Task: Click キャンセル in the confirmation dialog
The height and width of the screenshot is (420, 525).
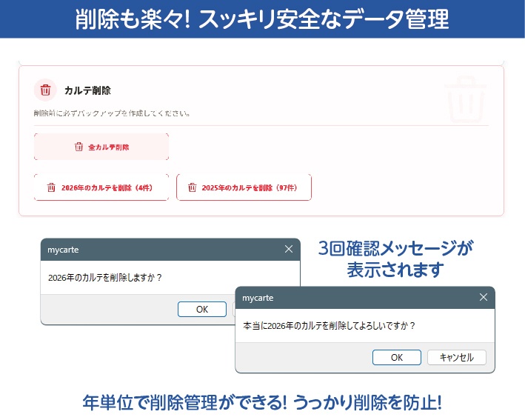Action: pos(457,357)
